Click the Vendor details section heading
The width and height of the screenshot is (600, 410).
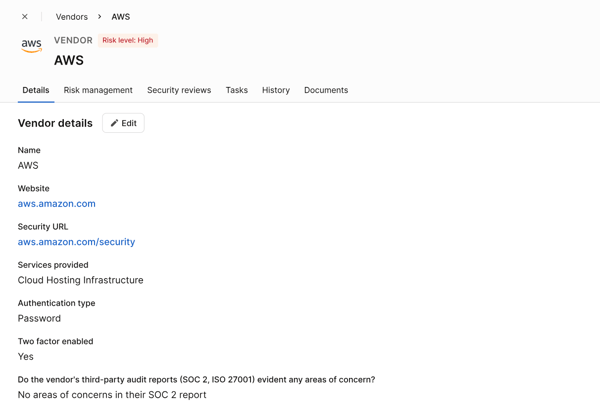tap(55, 123)
